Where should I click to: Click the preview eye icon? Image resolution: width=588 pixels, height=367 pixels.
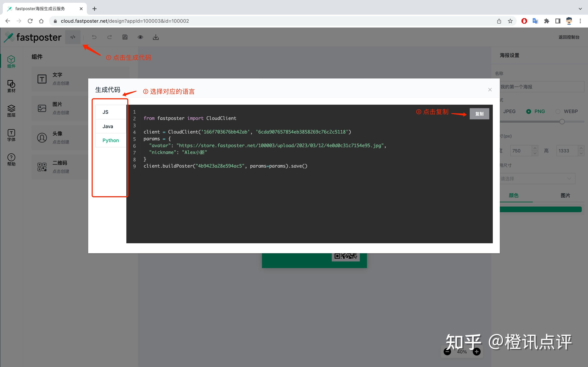(141, 37)
